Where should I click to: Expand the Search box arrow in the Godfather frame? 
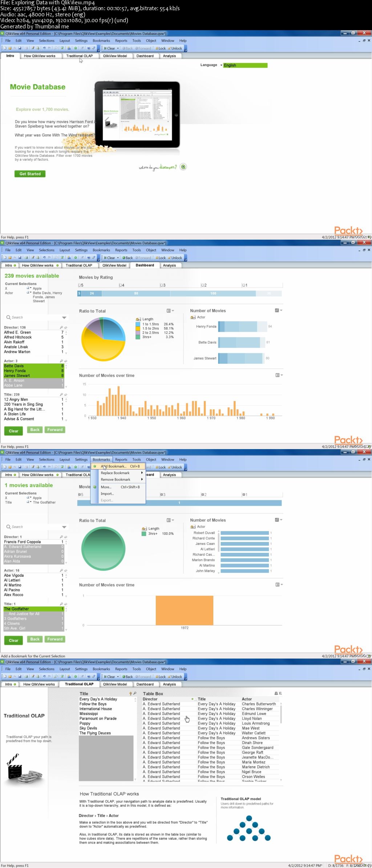tap(64, 527)
